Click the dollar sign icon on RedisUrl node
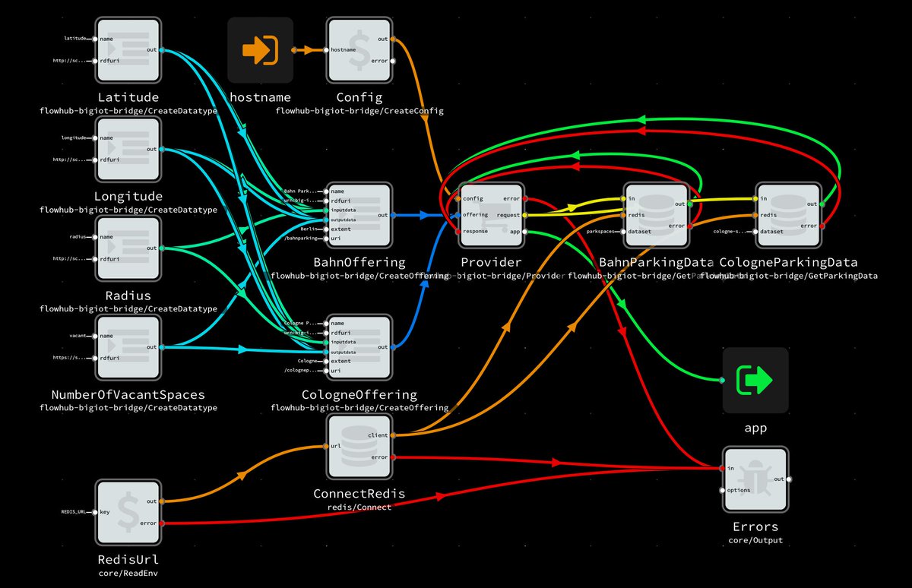Screen dimensions: 912x588 [x=128, y=511]
